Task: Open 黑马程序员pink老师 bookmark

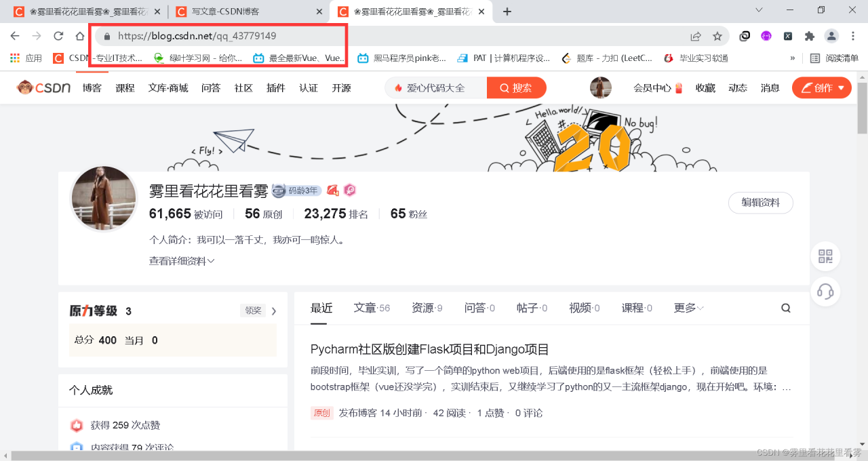Action: 402,58
